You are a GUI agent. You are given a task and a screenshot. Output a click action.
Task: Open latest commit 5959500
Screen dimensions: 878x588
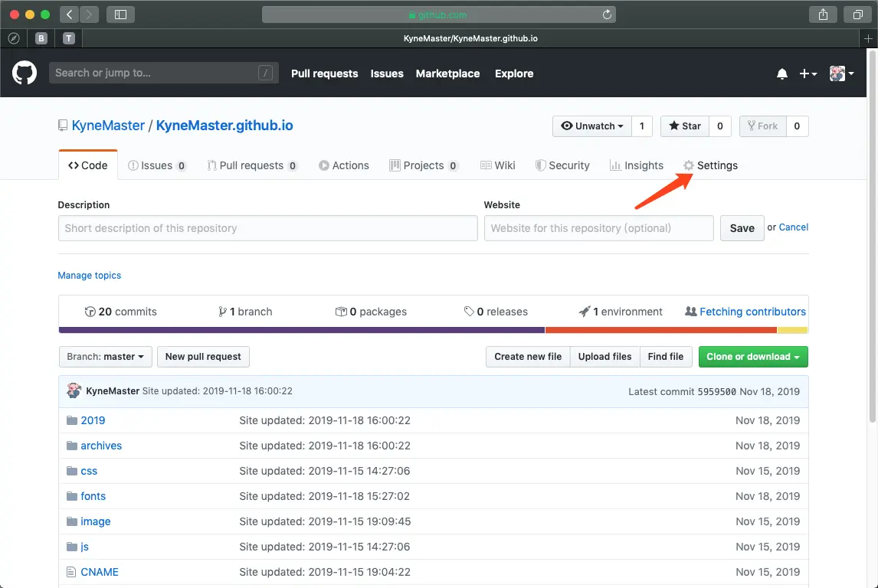(x=717, y=392)
